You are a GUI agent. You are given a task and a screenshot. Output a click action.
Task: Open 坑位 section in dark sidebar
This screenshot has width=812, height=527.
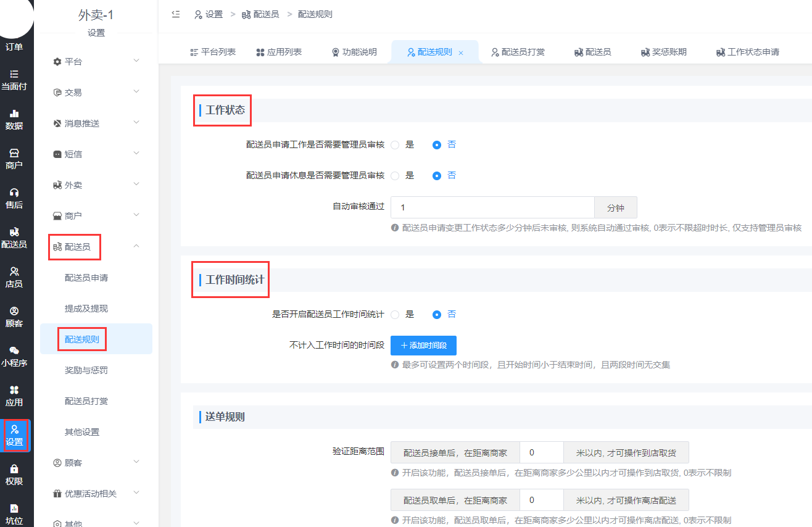pyautogui.click(x=14, y=515)
